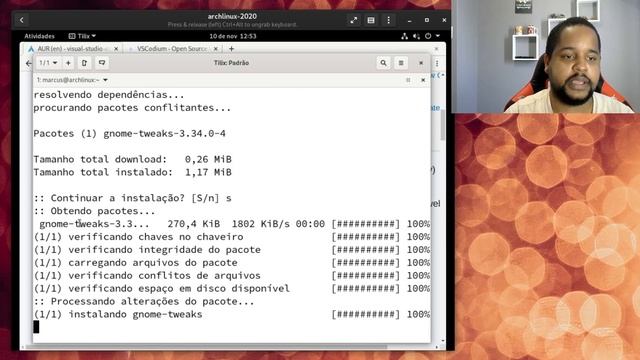Add a new Tilix session with the plus button

point(68,63)
